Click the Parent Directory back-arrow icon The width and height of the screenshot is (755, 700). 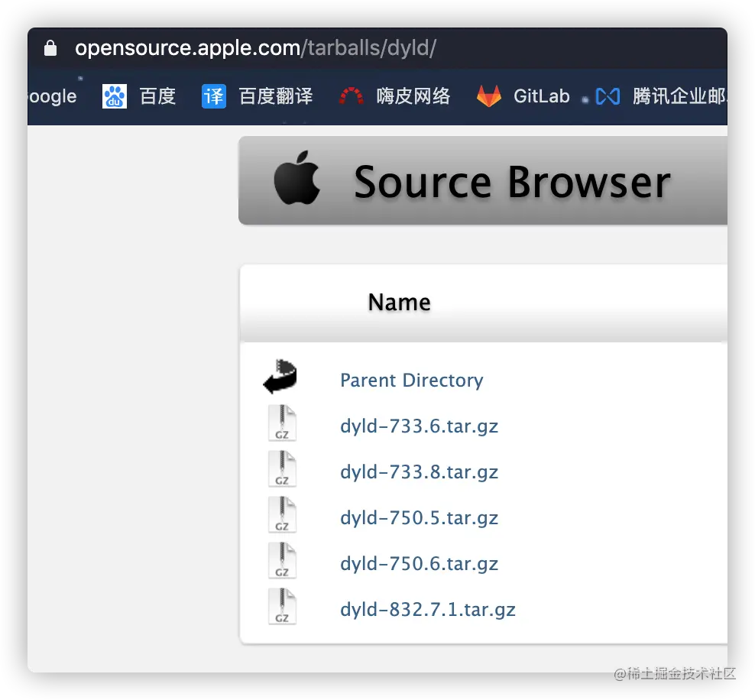(280, 377)
